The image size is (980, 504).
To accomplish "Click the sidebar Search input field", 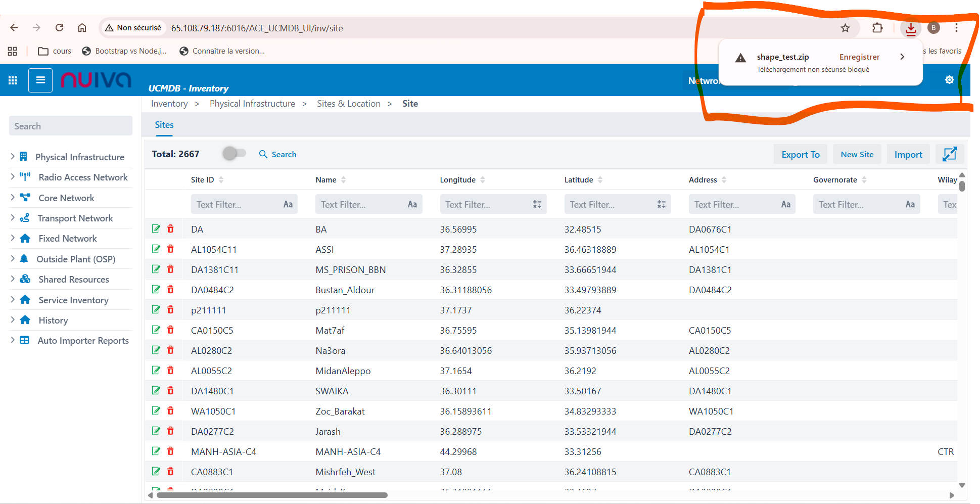I will [x=71, y=126].
